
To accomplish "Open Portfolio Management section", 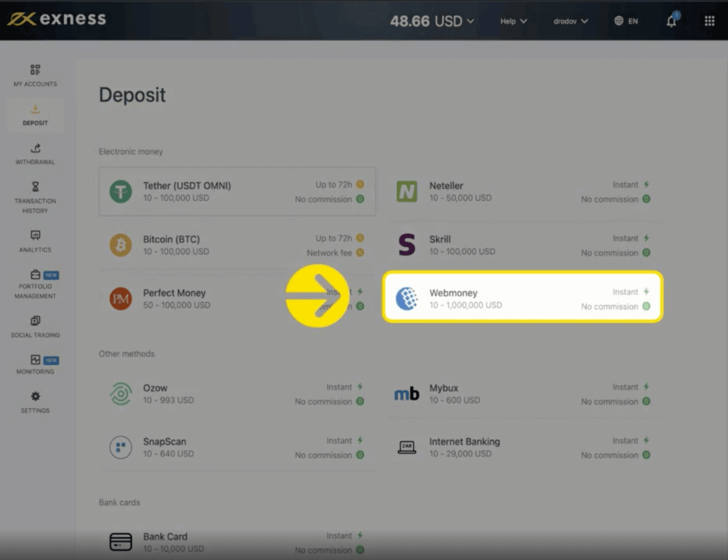I will [x=35, y=284].
